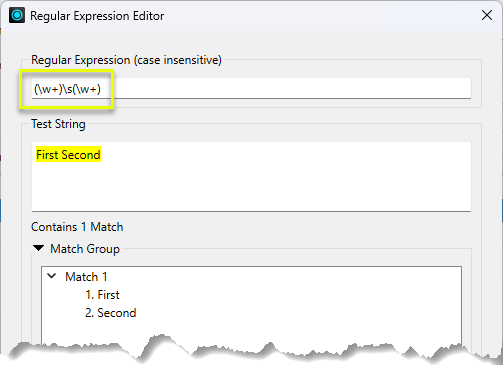503x365 pixels.
Task: Click the Regular Expression (case insensitive) label
Action: pyautogui.click(x=126, y=60)
